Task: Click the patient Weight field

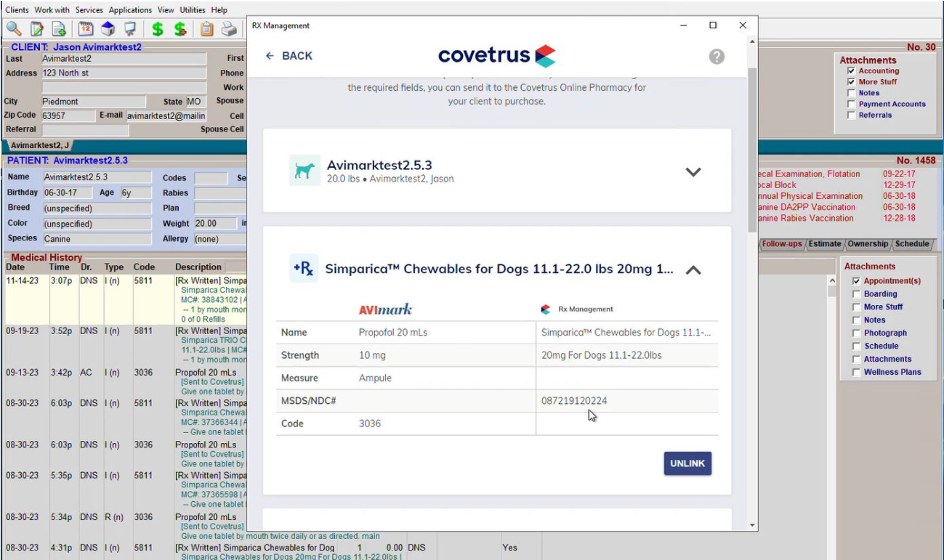Action: coord(214,224)
